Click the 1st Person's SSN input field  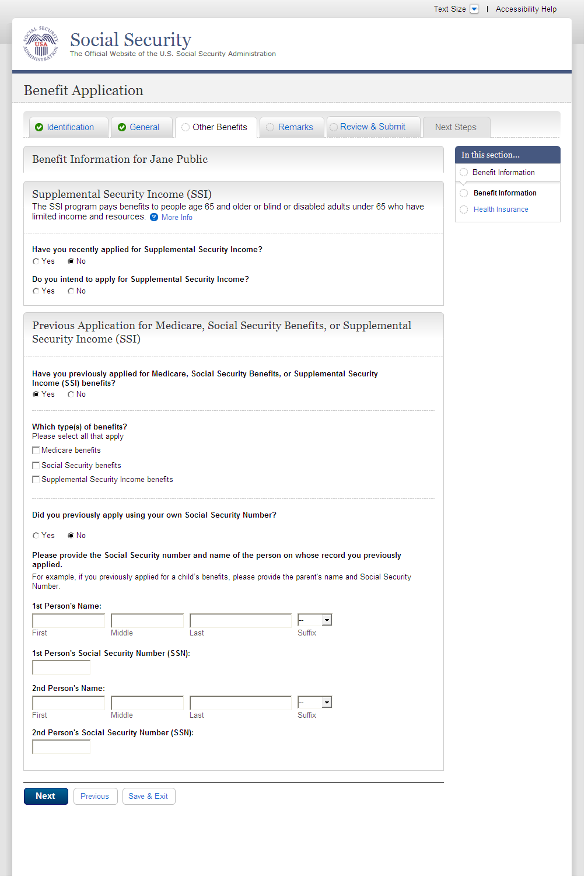click(x=61, y=668)
